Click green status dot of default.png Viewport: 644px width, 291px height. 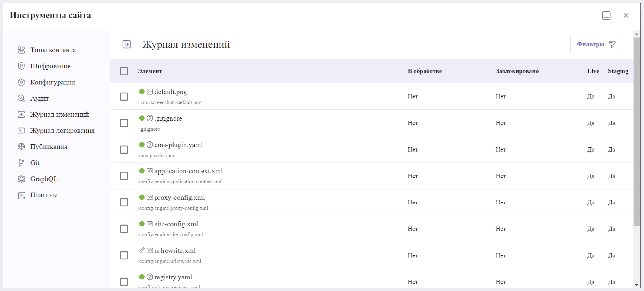click(142, 91)
